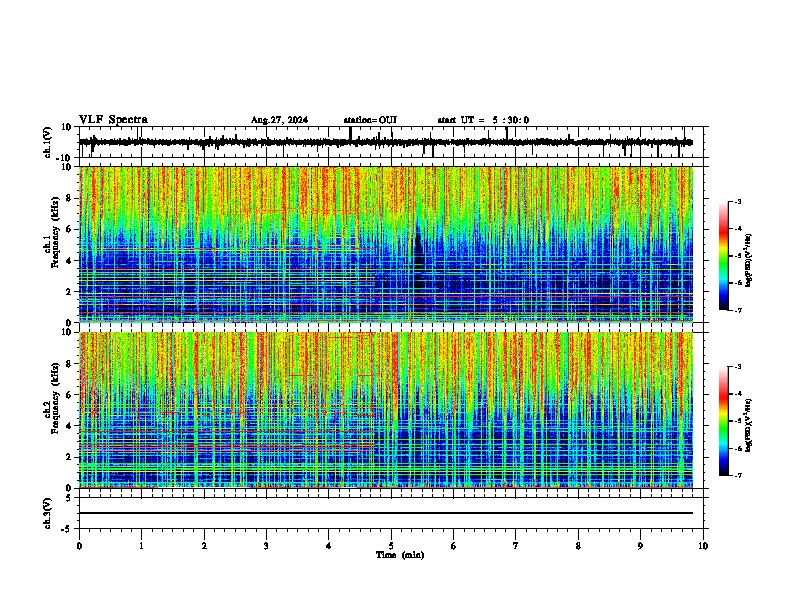Click the flat ch.3(V) voltage line
792x612 pixels.
click(386, 513)
